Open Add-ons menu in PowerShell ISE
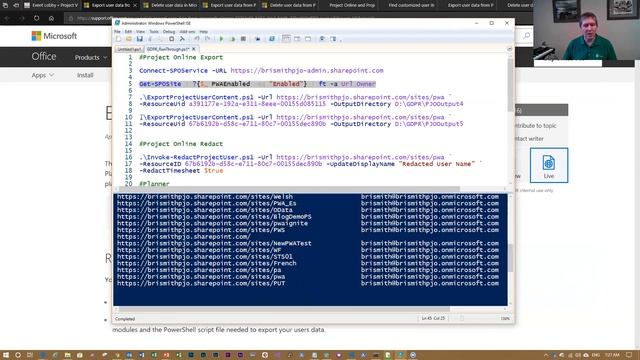This screenshot has height=360, width=640. pyautogui.click(x=187, y=31)
